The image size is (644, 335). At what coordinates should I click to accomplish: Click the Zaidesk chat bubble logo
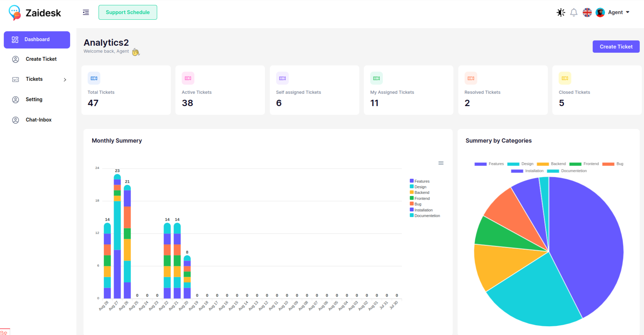click(15, 13)
